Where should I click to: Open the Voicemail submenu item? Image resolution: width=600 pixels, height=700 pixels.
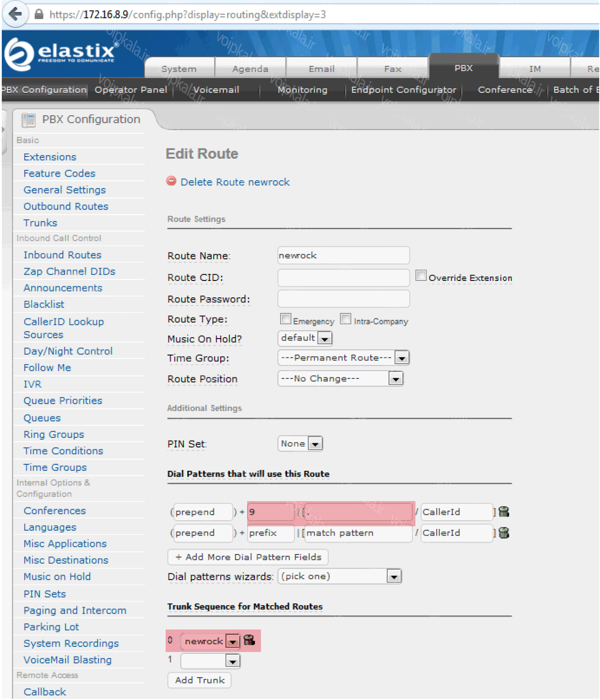pyautogui.click(x=216, y=90)
